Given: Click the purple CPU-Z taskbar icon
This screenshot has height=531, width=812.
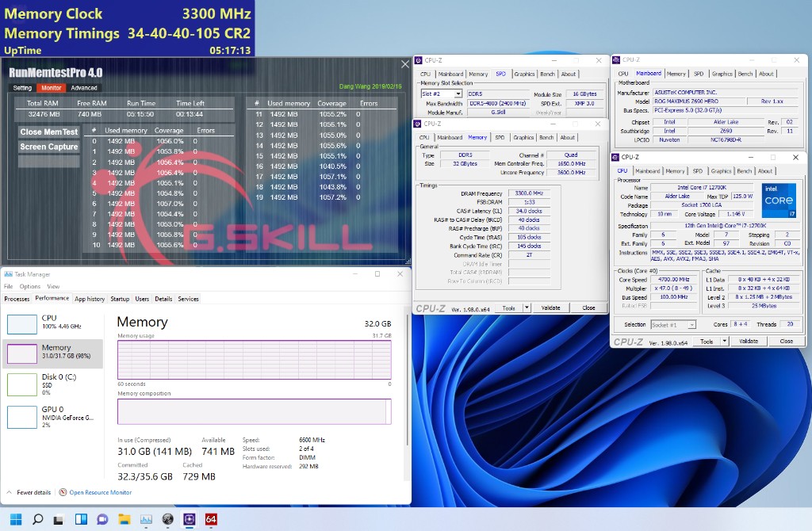Looking at the screenshot, I should 190,519.
